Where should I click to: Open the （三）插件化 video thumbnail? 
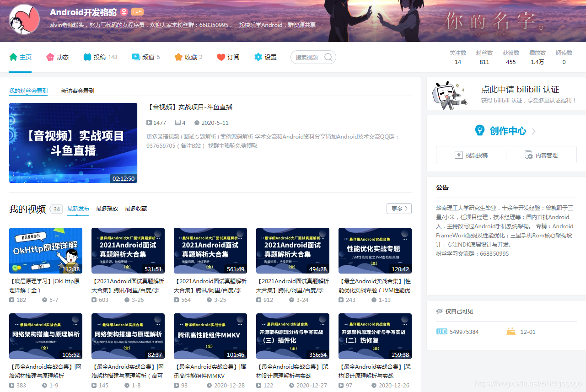pos(293,336)
